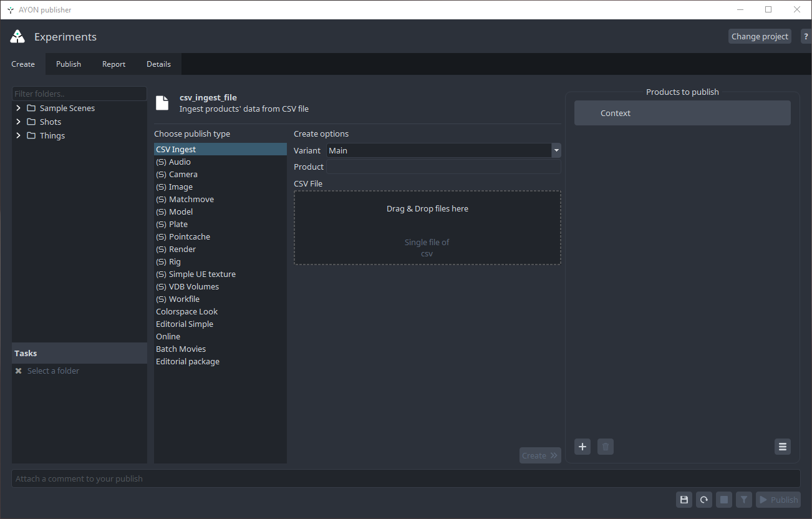This screenshot has height=519, width=812.
Task: Select Context in Products to publish
Action: [682, 114]
